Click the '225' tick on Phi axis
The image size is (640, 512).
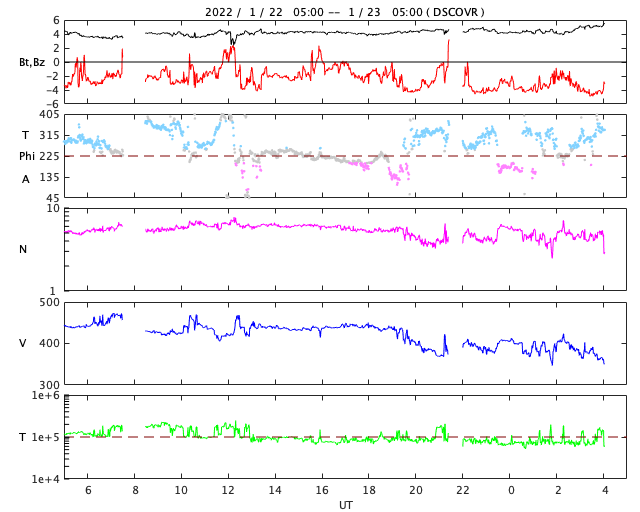[51, 156]
